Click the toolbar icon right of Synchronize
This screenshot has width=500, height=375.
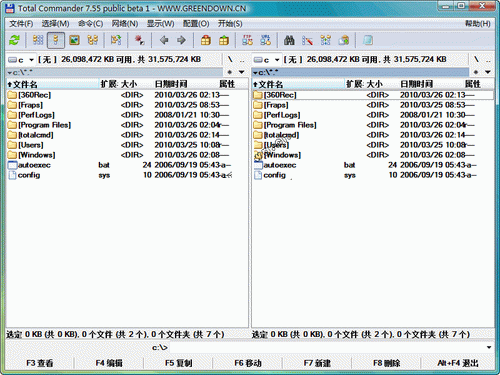click(x=344, y=40)
